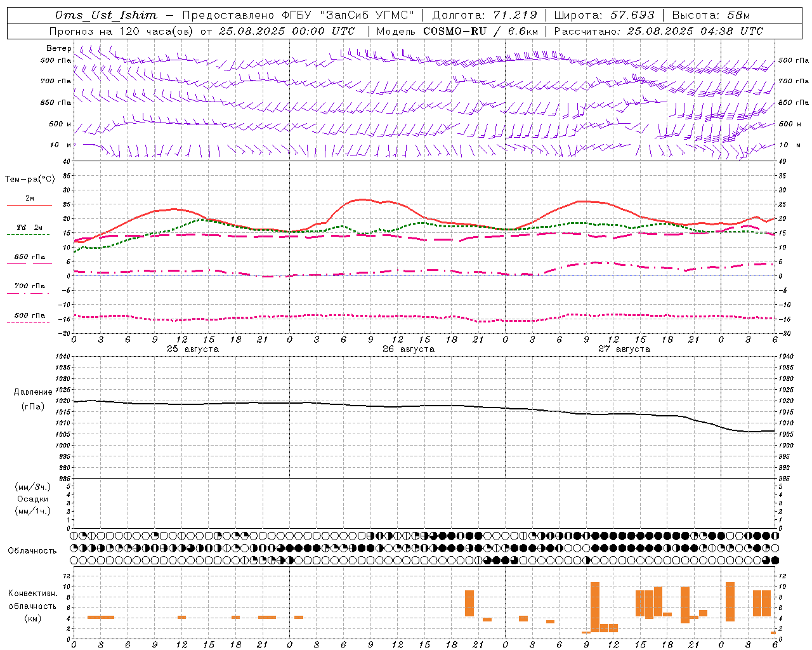
Task: Click the 500 гПа entry in temperature legend
Action: (30, 315)
